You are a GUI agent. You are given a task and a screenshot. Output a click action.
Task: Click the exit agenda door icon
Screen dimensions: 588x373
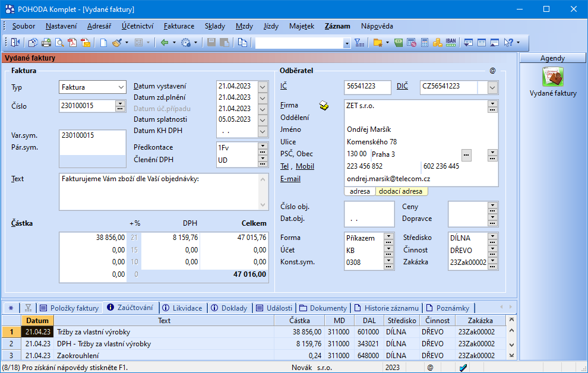point(15,43)
